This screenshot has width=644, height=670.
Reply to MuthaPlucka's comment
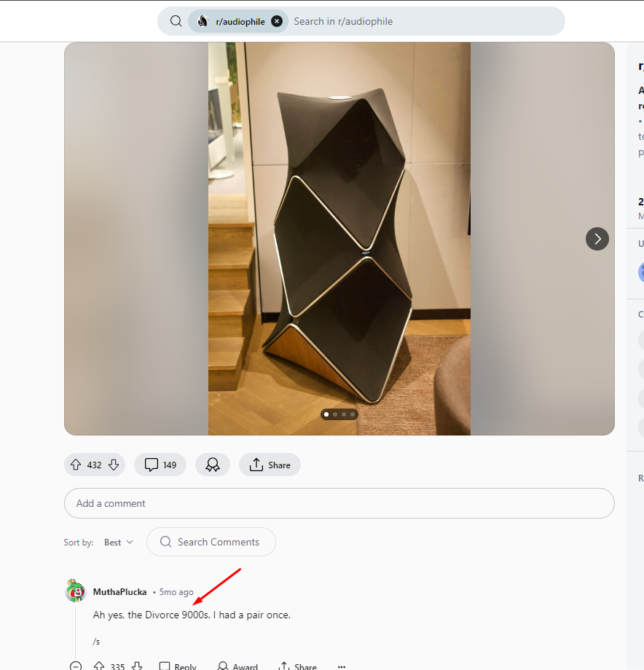177,666
